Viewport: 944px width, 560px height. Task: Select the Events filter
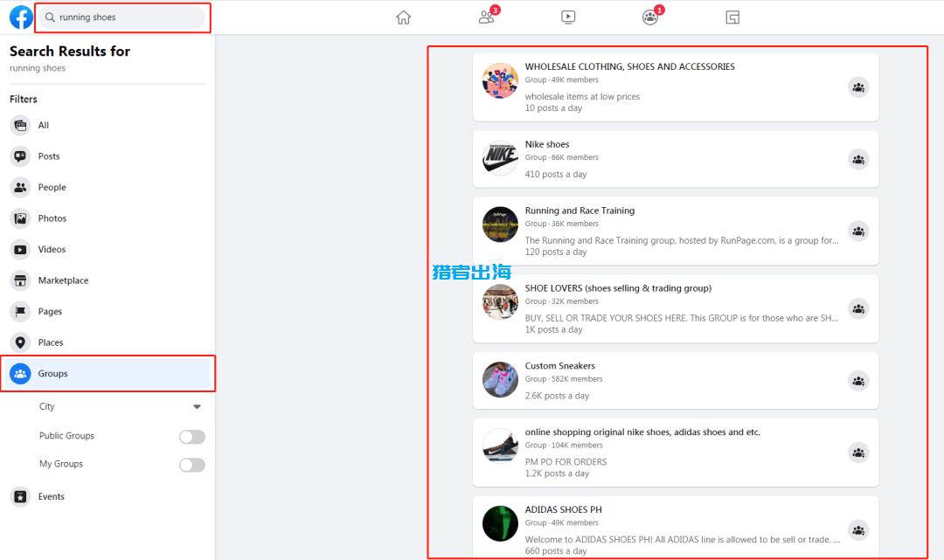(108, 497)
